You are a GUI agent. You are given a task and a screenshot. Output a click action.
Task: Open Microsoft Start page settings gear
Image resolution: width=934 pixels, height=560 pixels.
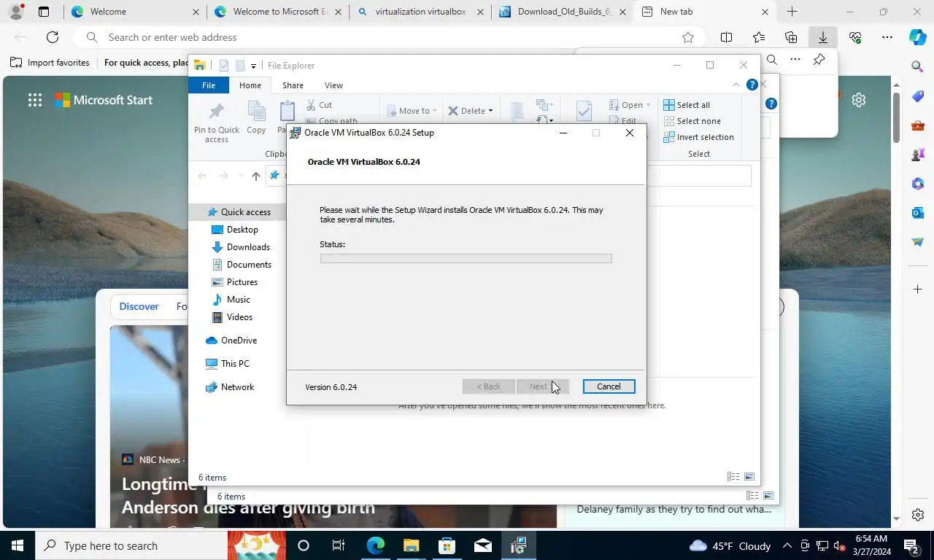[x=859, y=100]
